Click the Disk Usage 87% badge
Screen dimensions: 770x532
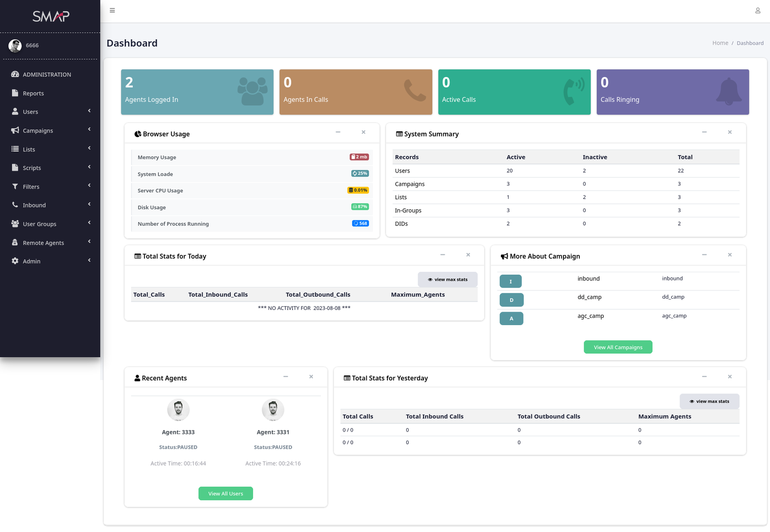point(360,207)
